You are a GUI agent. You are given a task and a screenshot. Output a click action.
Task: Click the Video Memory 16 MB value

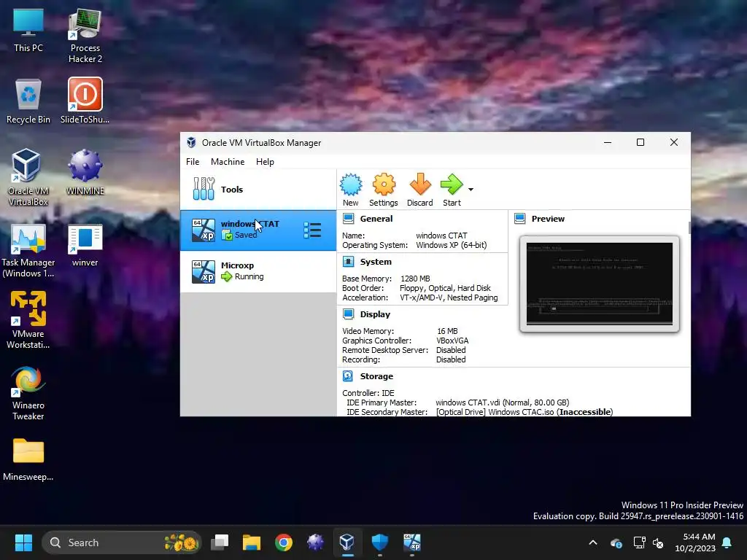click(447, 331)
